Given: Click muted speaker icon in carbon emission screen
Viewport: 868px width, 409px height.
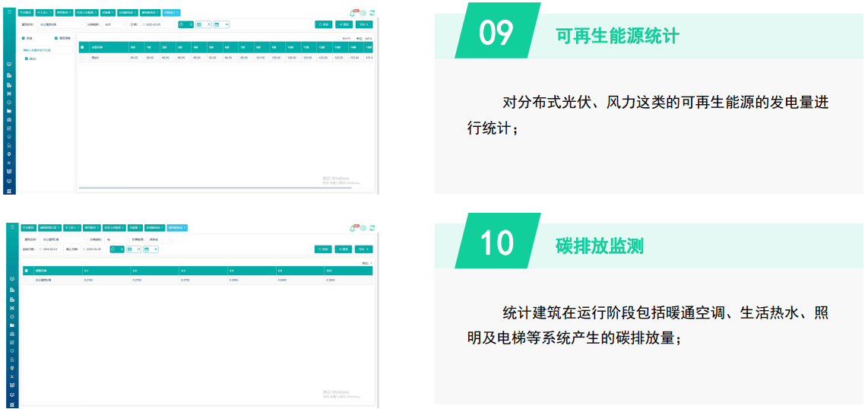Looking at the screenshot, I should [x=363, y=228].
